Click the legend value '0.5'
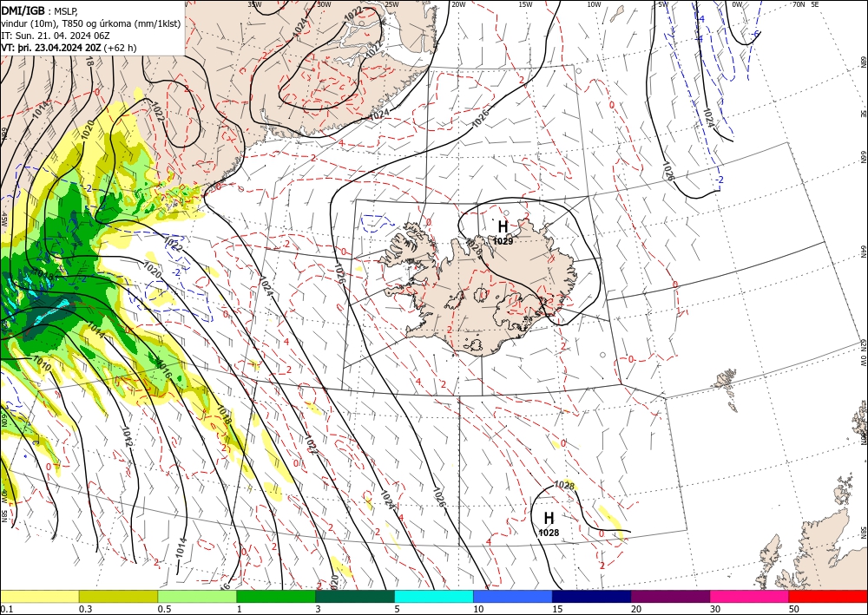868x615 pixels. click(164, 609)
